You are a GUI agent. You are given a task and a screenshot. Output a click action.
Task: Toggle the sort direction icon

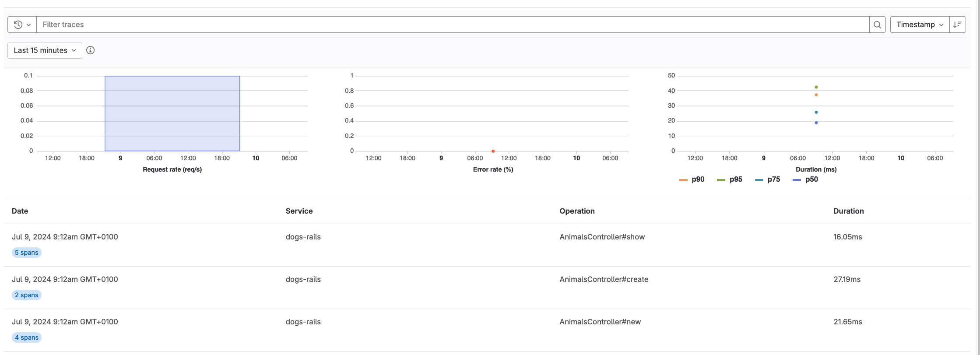(x=957, y=25)
